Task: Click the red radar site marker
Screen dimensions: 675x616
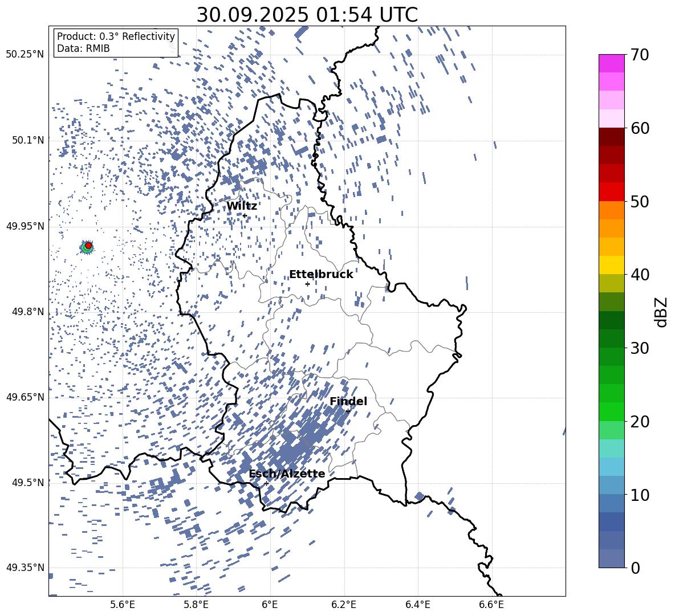Action: [88, 246]
